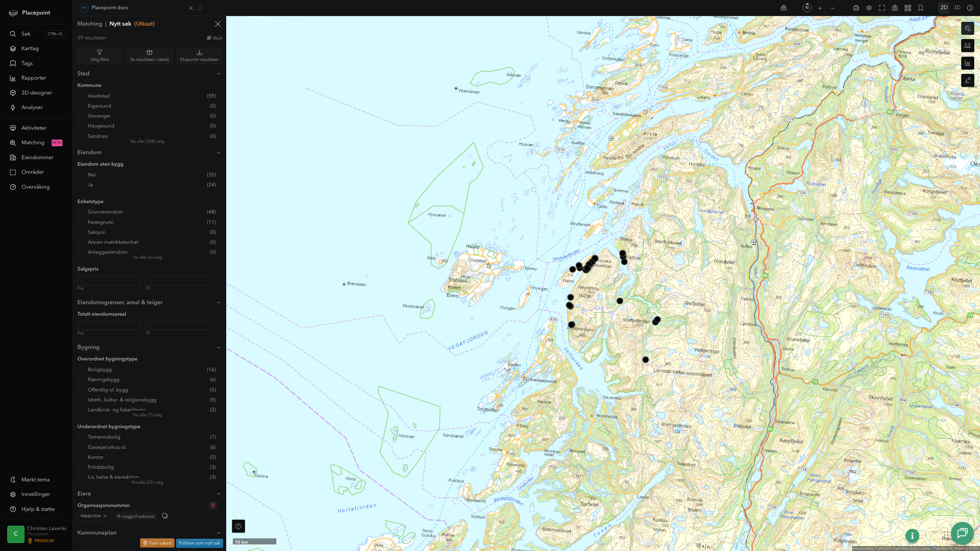Select Eigersund kommune checkbox

coord(82,106)
